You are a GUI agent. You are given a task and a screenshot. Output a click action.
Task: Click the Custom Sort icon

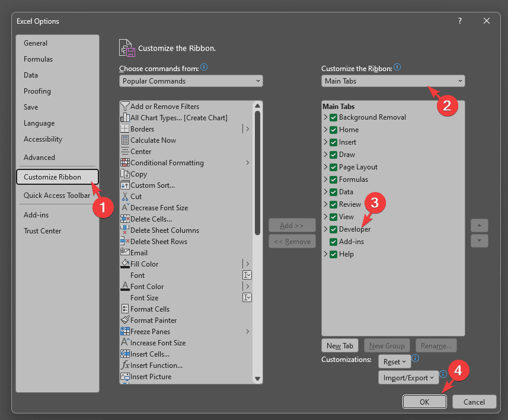pos(124,185)
